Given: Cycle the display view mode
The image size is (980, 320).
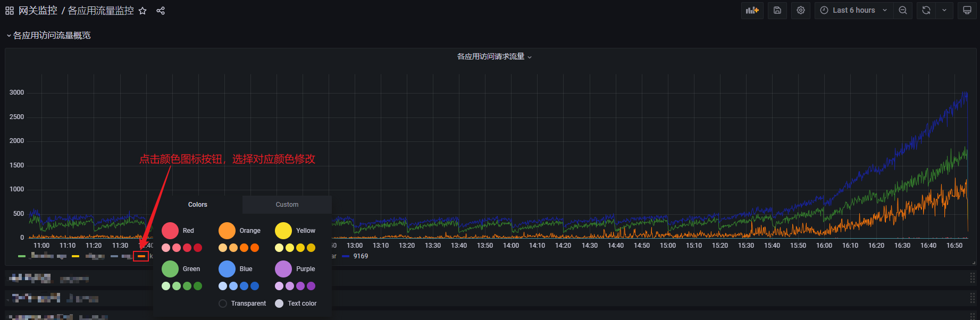Looking at the screenshot, I should [967, 10].
